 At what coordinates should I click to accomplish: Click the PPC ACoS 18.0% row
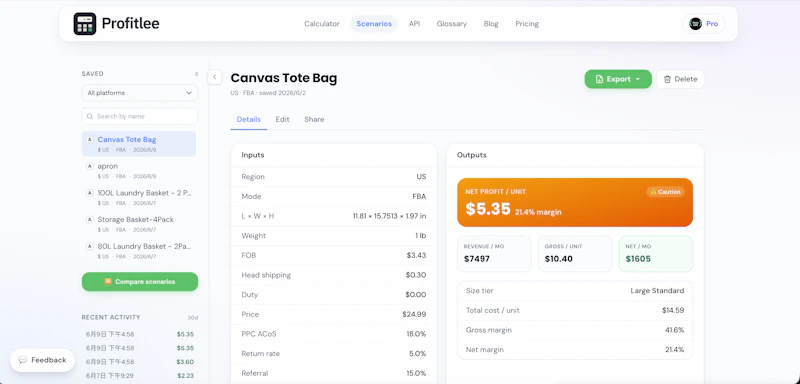334,334
